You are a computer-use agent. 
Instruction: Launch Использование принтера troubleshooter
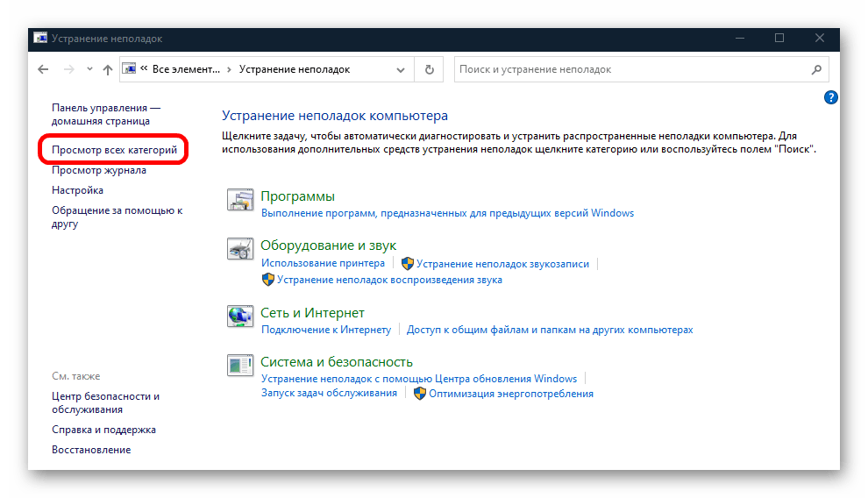pos(323,263)
